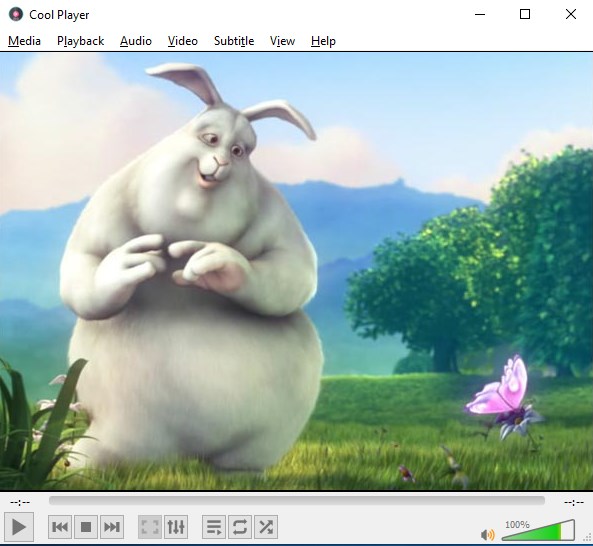
Task: Click the remaining time label on right
Action: point(574,502)
